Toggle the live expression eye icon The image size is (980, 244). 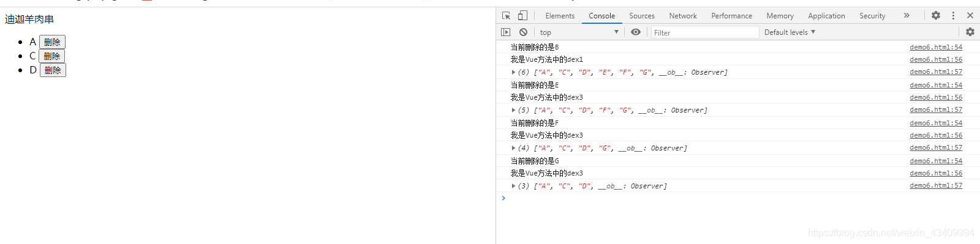coord(636,32)
